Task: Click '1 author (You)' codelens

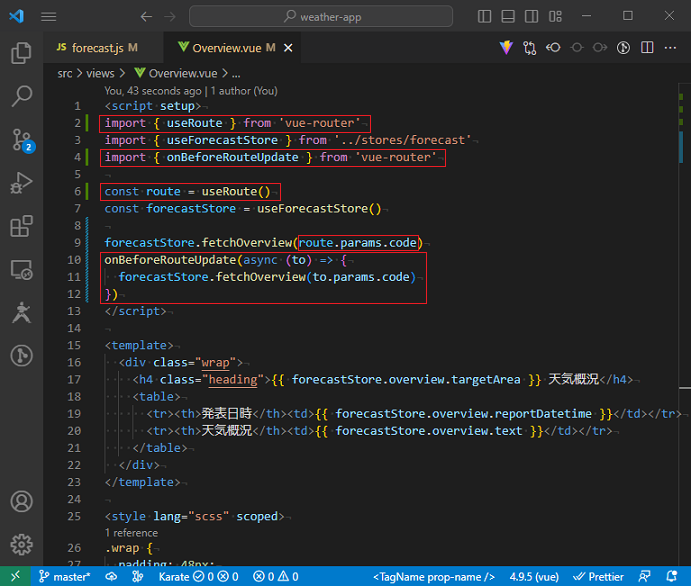Action: pyautogui.click(x=244, y=91)
